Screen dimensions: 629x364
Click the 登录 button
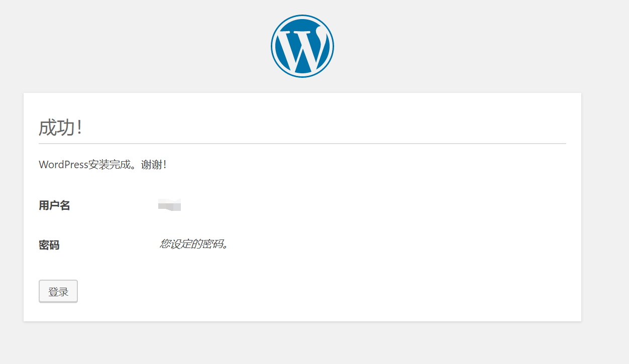click(x=58, y=291)
